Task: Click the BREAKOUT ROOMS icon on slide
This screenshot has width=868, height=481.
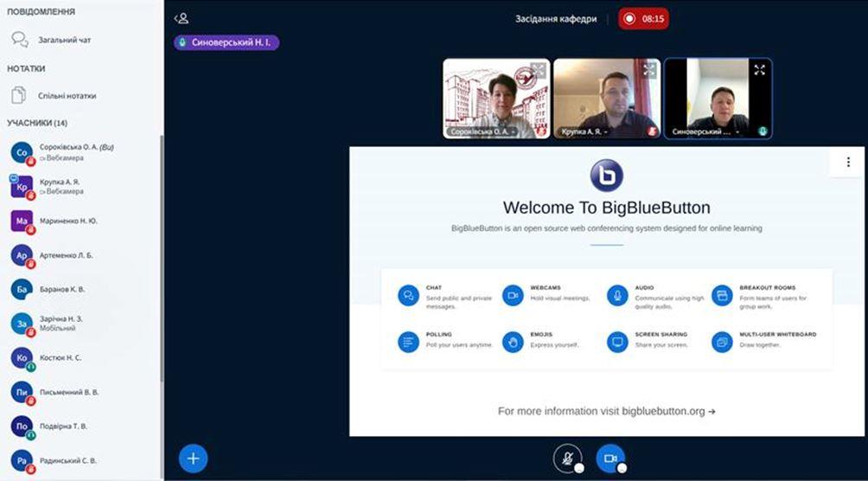Action: [722, 295]
